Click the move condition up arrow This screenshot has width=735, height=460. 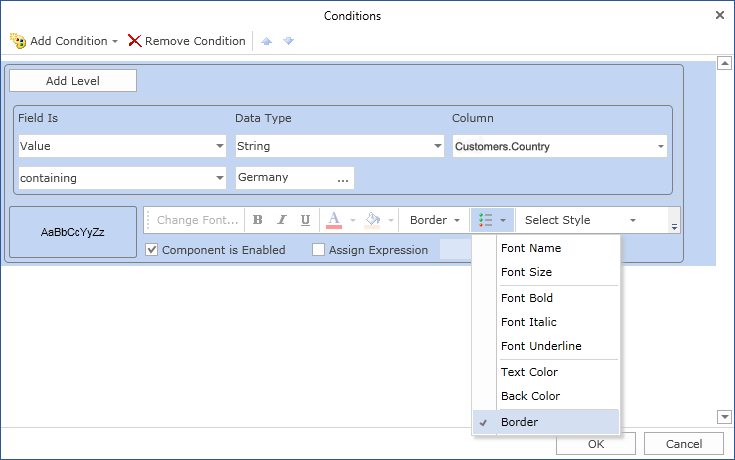pos(266,41)
